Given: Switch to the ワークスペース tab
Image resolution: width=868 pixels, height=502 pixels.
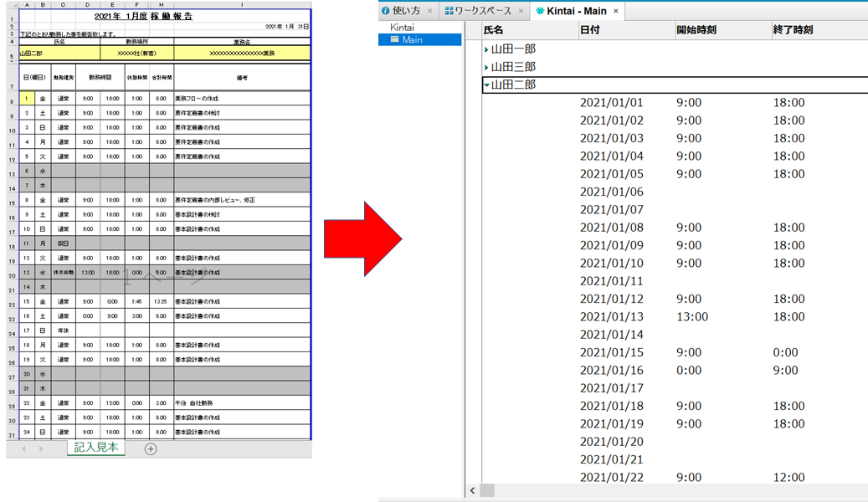Looking at the screenshot, I should pyautogui.click(x=483, y=11).
